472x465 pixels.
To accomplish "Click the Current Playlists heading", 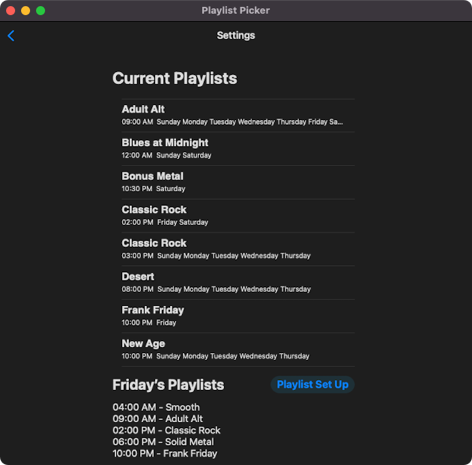I will (x=175, y=79).
